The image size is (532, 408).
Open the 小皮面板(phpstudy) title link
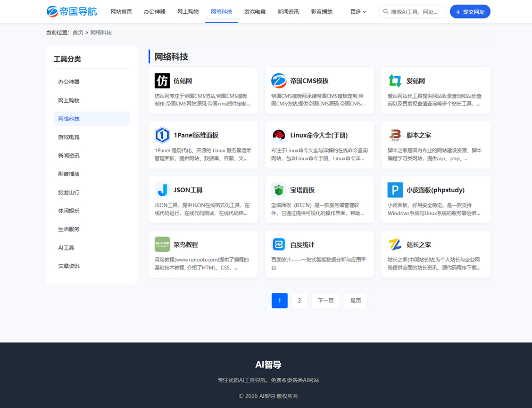pos(436,190)
